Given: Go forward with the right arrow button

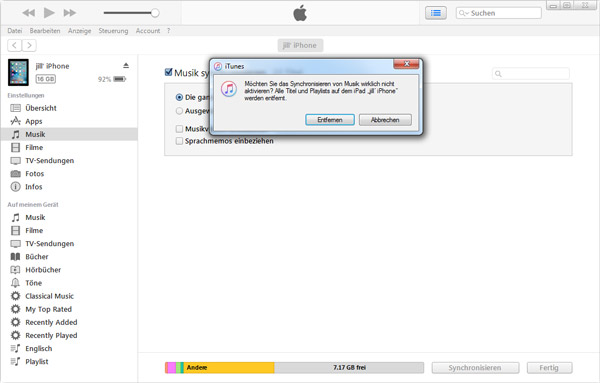Looking at the screenshot, I should pos(29,46).
